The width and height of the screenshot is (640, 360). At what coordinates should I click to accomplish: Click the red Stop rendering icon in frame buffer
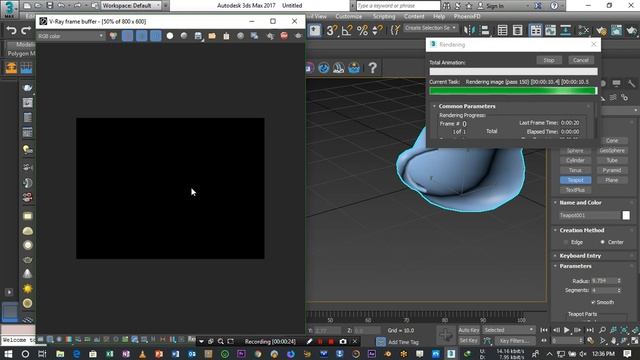(x=284, y=36)
